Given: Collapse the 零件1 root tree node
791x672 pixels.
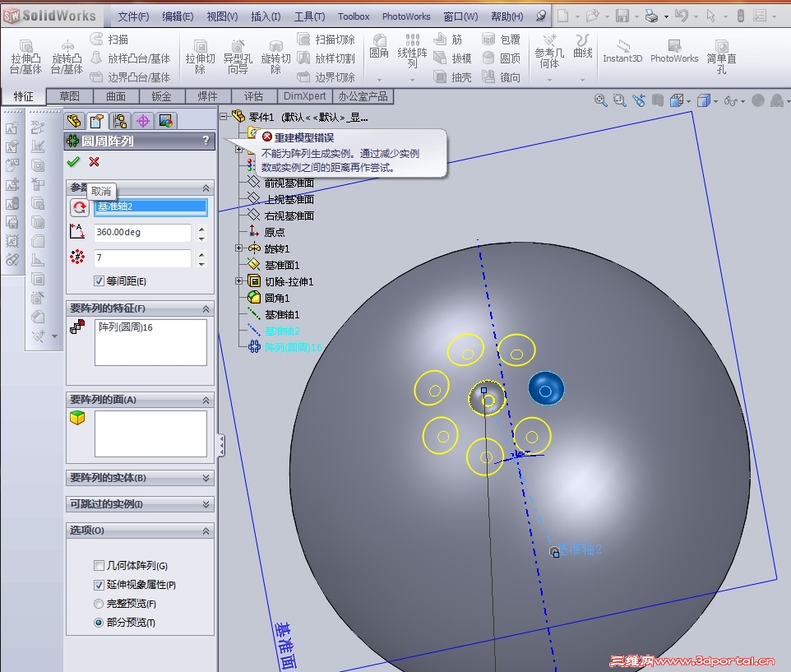Looking at the screenshot, I should click(x=224, y=117).
